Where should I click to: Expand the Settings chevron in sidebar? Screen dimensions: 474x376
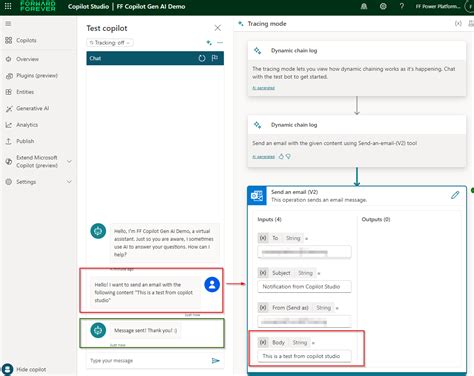tap(69, 182)
